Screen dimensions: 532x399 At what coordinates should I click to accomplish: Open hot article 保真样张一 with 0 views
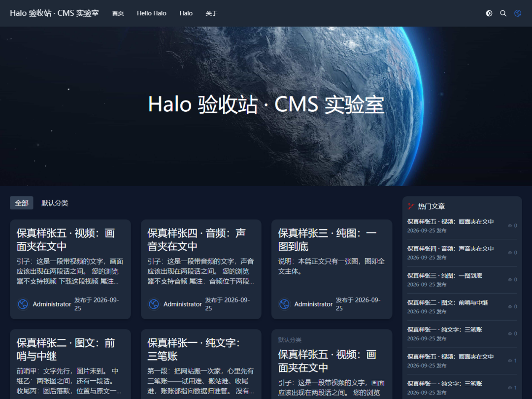pos(444,330)
